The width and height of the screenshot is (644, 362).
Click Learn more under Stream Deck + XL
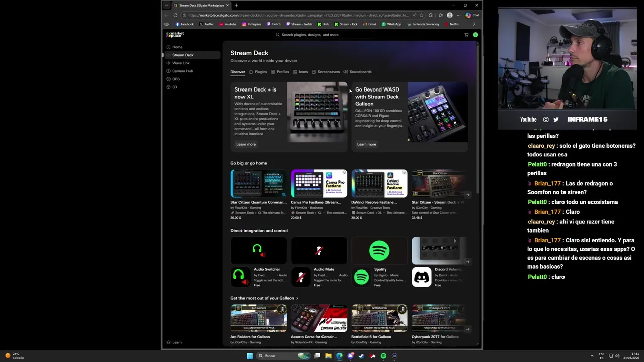[x=246, y=144]
